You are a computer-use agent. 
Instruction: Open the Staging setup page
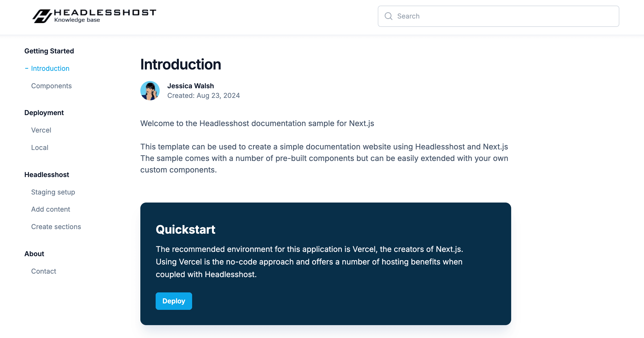tap(53, 192)
